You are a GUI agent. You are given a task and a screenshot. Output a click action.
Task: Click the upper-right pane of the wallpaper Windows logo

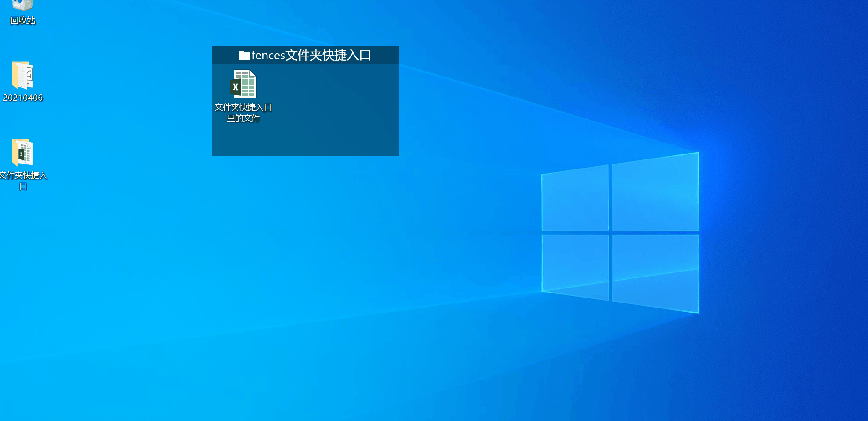[656, 192]
